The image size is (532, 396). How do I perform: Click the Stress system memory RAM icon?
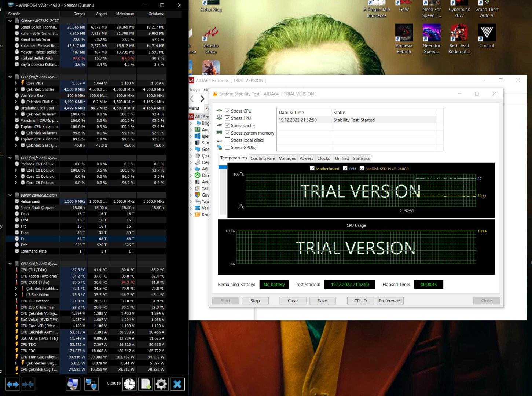[x=219, y=133]
